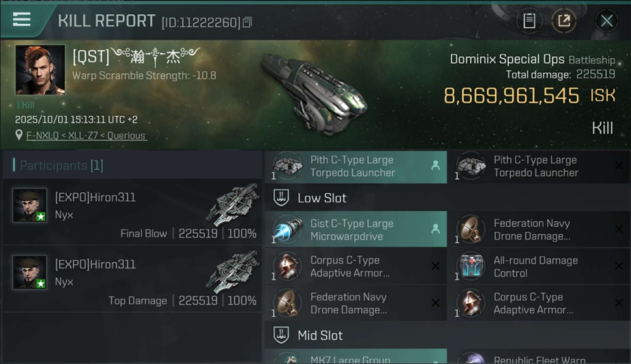This screenshot has height=364, width=631.
Task: Share the kill report externally
Action: [564, 21]
